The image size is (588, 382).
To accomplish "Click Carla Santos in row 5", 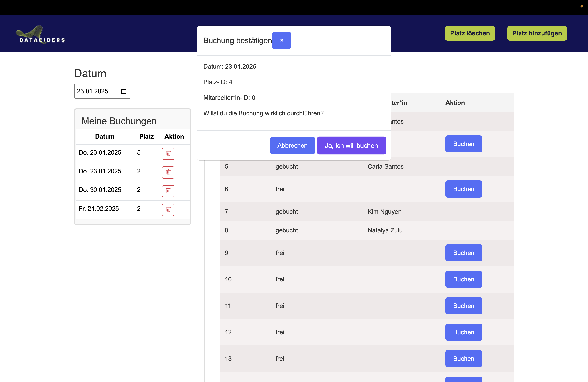I will coord(385,166).
